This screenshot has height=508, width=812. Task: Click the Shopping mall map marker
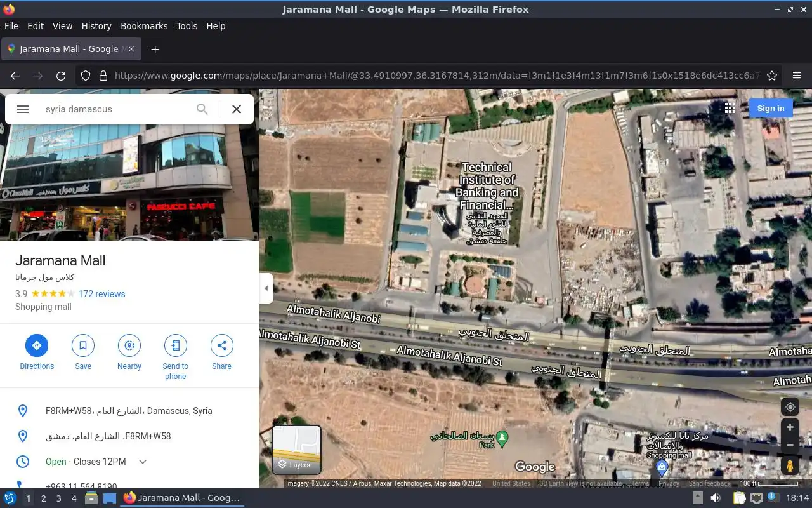(x=662, y=468)
